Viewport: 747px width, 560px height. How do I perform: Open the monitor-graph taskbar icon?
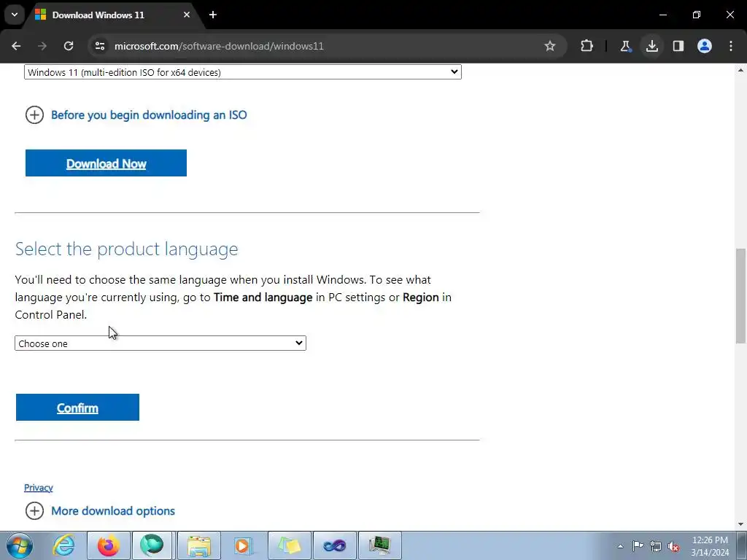pos(379,545)
